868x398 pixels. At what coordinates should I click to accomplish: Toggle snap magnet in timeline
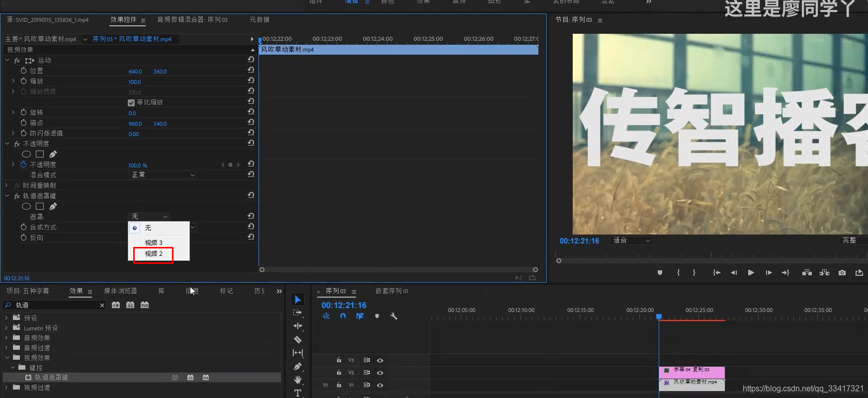tap(343, 316)
